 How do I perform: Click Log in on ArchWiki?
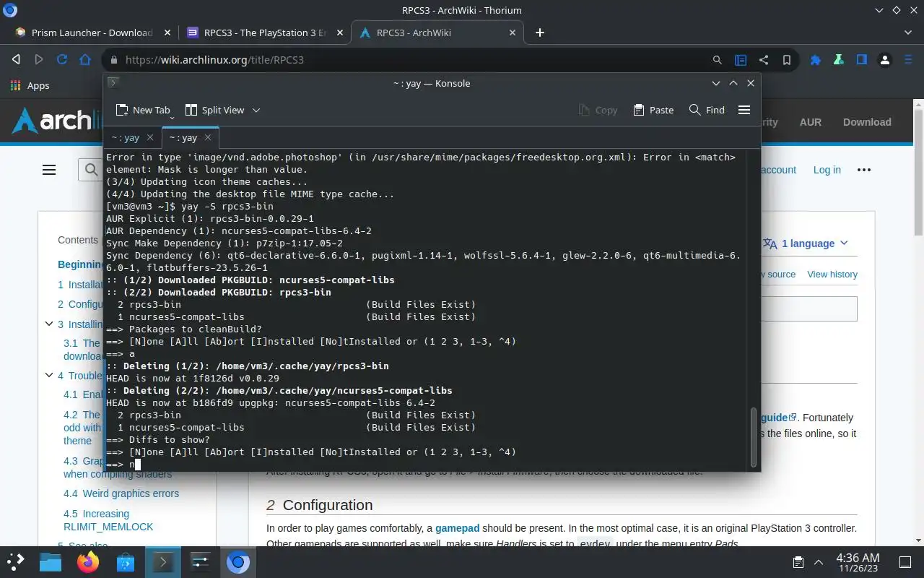point(827,170)
